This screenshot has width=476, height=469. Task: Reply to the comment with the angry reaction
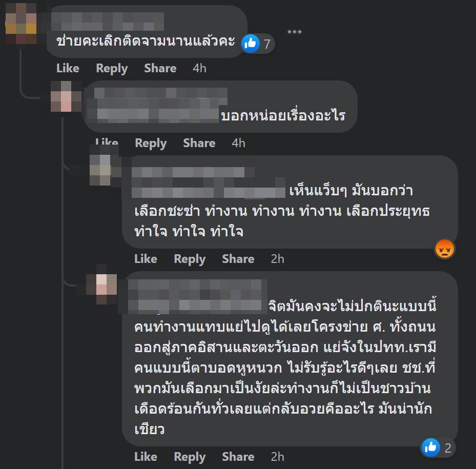[x=190, y=259]
